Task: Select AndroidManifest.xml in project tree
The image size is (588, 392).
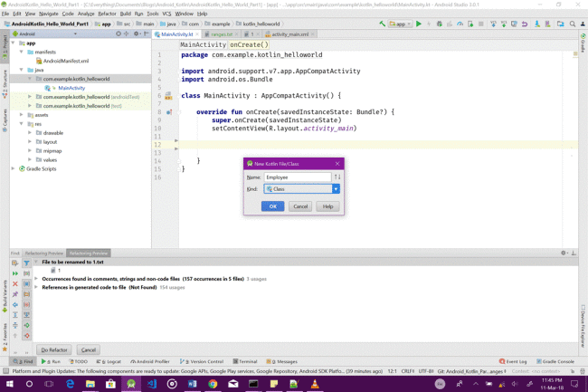Action: 66,61
